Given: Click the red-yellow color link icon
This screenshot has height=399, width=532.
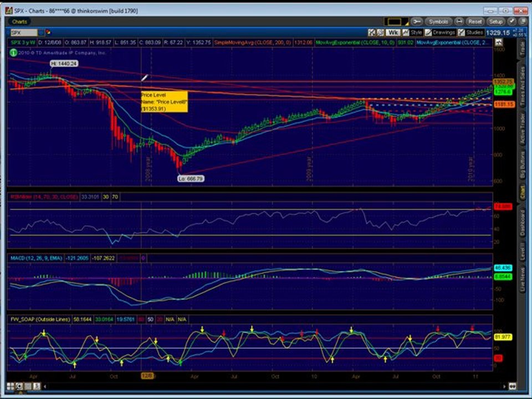Looking at the screenshot, I should click(x=48, y=32).
